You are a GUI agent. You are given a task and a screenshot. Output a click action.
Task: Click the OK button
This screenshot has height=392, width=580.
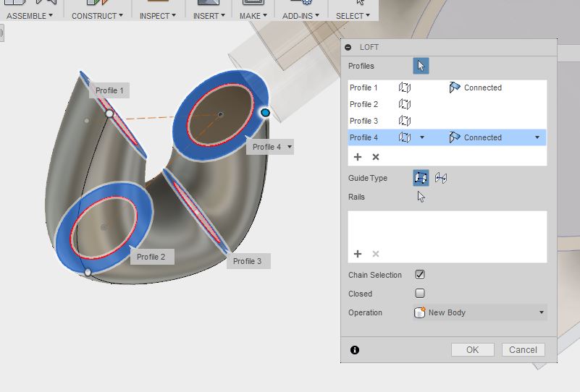(x=472, y=350)
